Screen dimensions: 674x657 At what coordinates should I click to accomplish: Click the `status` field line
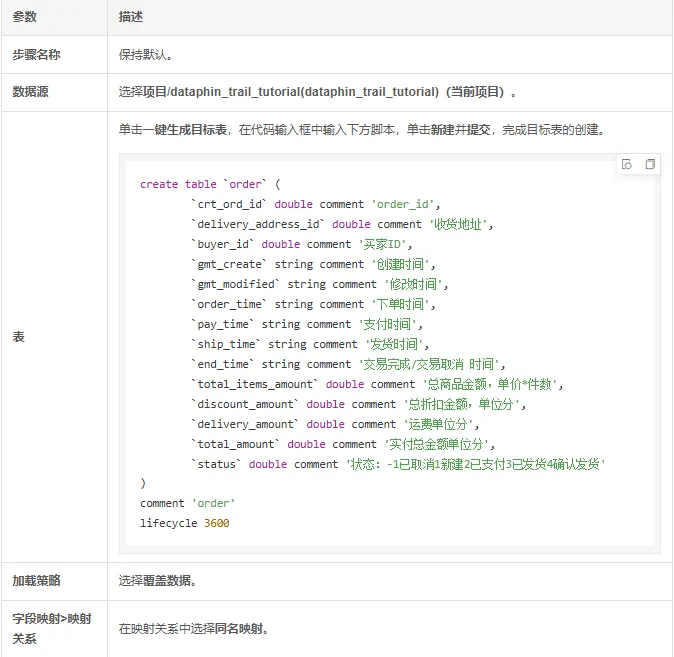pyautogui.click(x=398, y=464)
